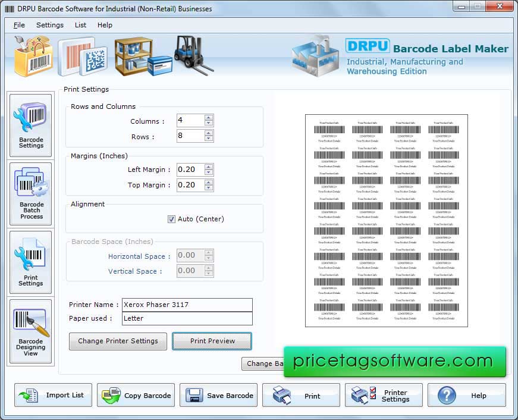Click inside the Printer Name field
The width and height of the screenshot is (518, 420).
coord(187,305)
